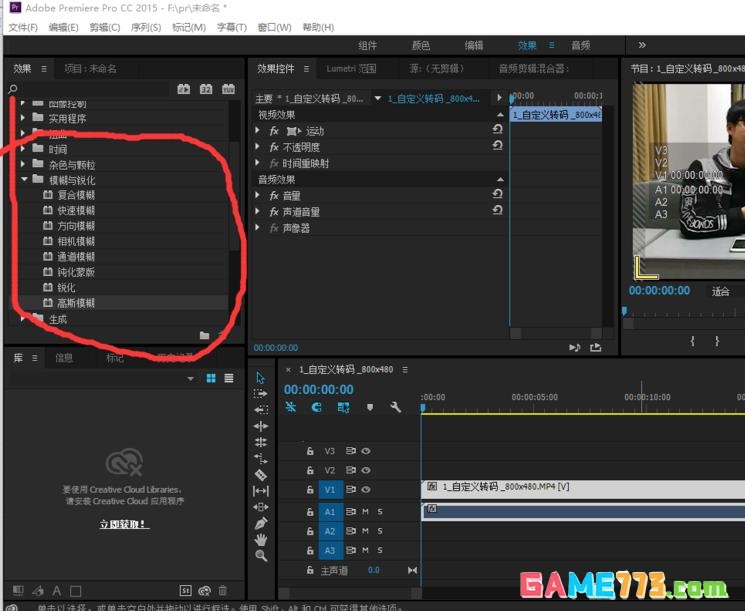Switch Libraries panel to list view
The image size is (745, 611).
[229, 378]
